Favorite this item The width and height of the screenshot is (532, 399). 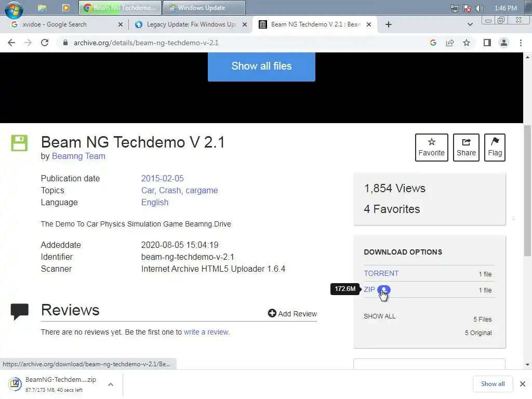tap(432, 147)
